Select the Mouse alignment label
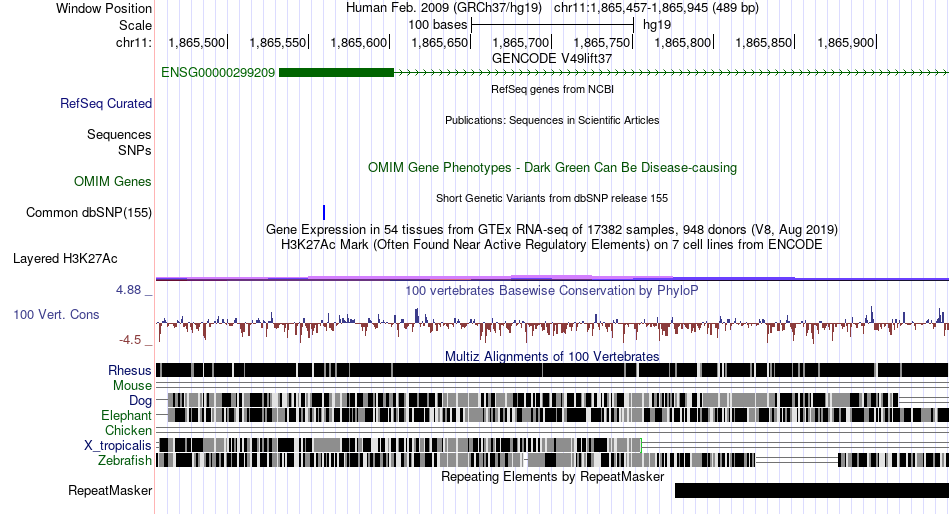 coord(132,386)
